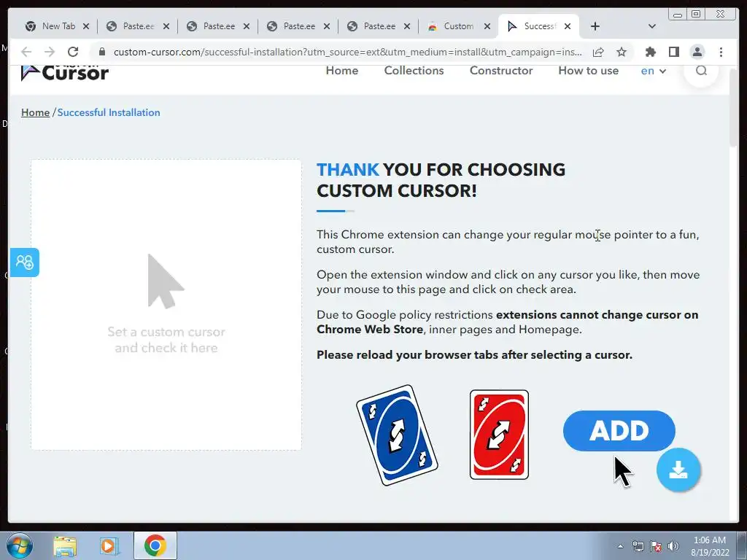Expand the tab search chevron
747x560 pixels.
tap(652, 26)
